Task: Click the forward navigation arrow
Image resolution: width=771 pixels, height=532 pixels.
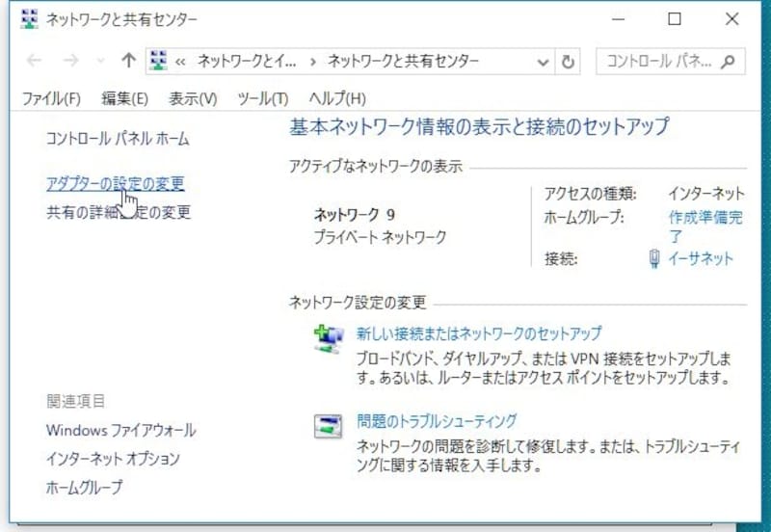Action: coord(70,61)
